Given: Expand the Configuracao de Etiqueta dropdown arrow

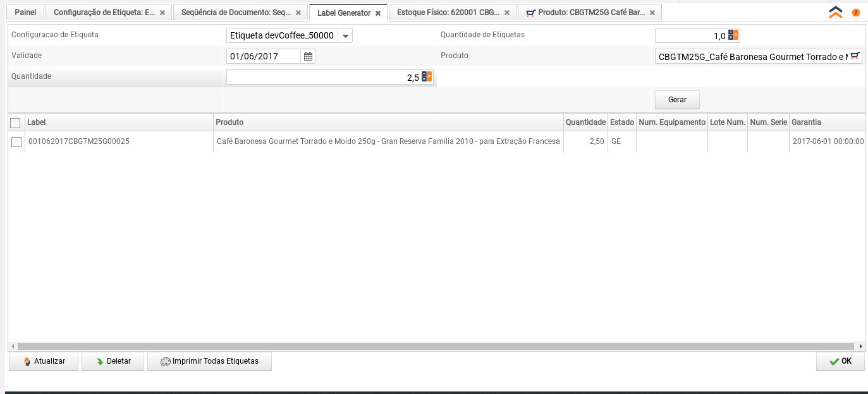Looking at the screenshot, I should coord(345,36).
